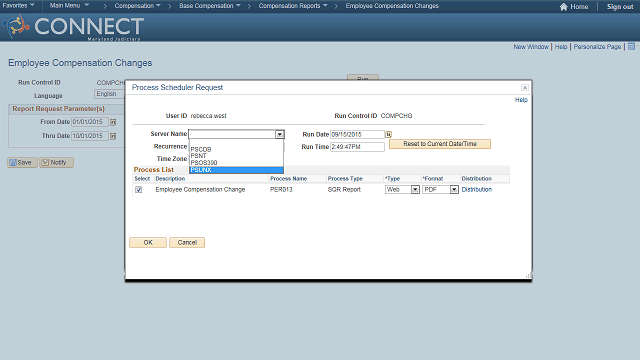Click the CONNECT Maryland Judiciary logo
This screenshot has width=640, height=360.
coord(73,27)
